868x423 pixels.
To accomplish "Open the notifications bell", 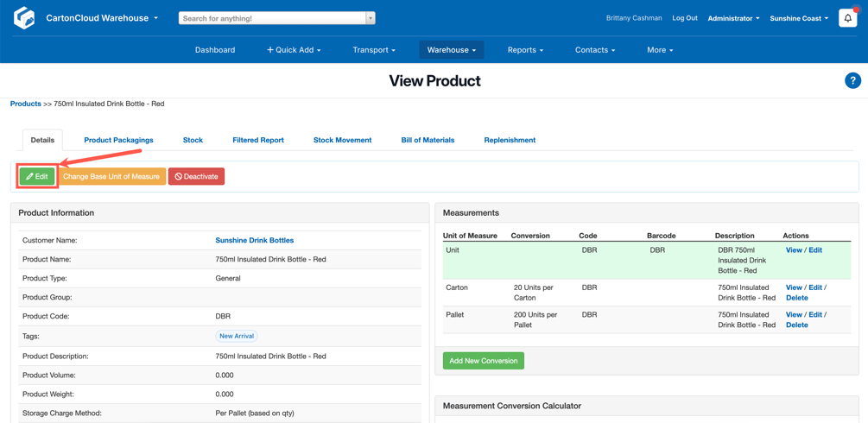I will click(x=847, y=18).
